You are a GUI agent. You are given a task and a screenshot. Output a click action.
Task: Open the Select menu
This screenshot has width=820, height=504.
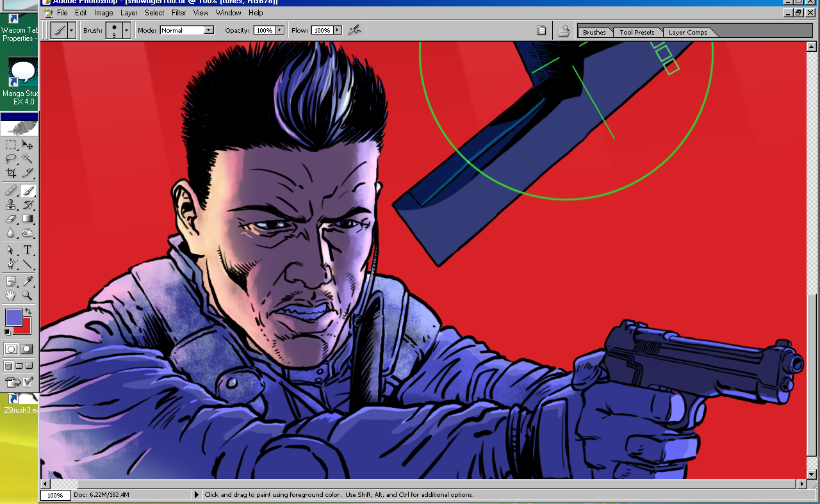[x=154, y=13]
